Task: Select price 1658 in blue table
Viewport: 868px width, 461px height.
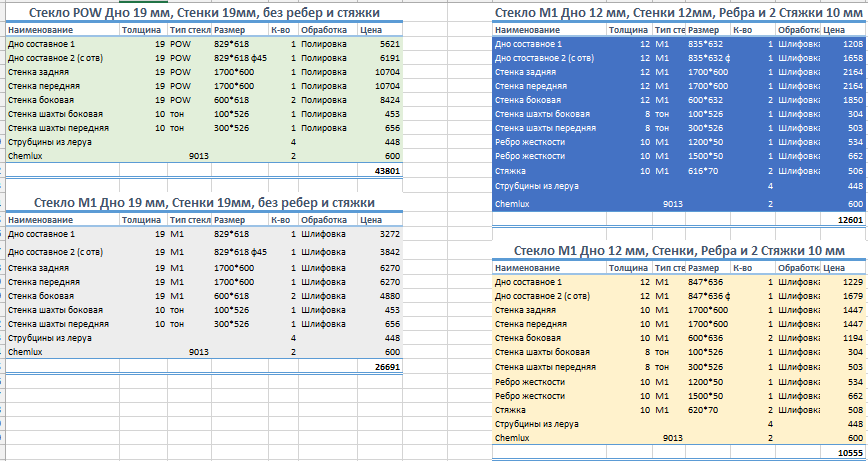Action: coord(853,58)
